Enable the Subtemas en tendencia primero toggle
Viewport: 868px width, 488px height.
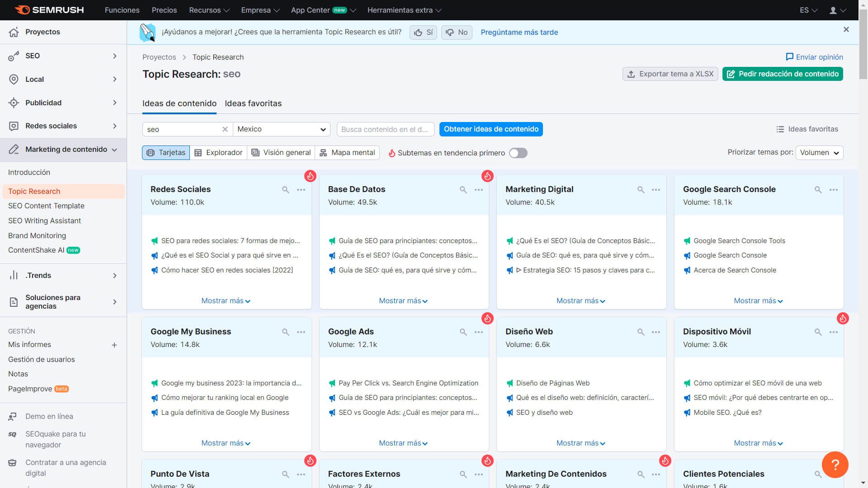[518, 153]
